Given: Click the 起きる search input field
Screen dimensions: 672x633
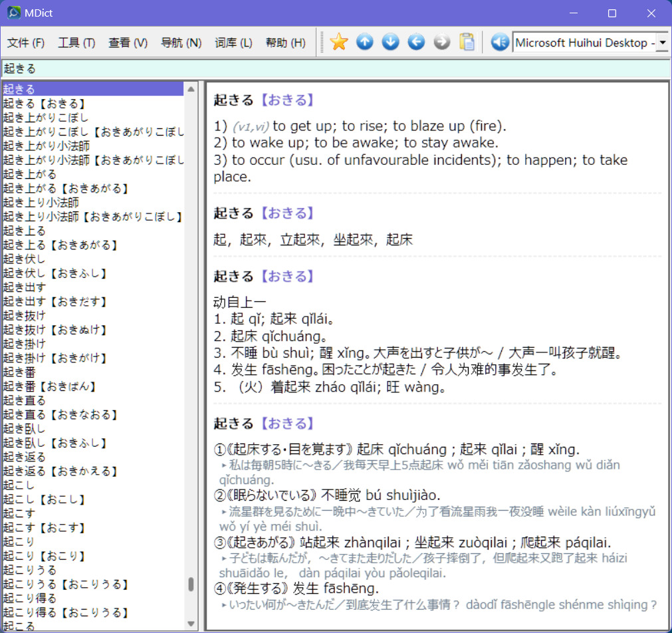Looking at the screenshot, I should (x=336, y=68).
